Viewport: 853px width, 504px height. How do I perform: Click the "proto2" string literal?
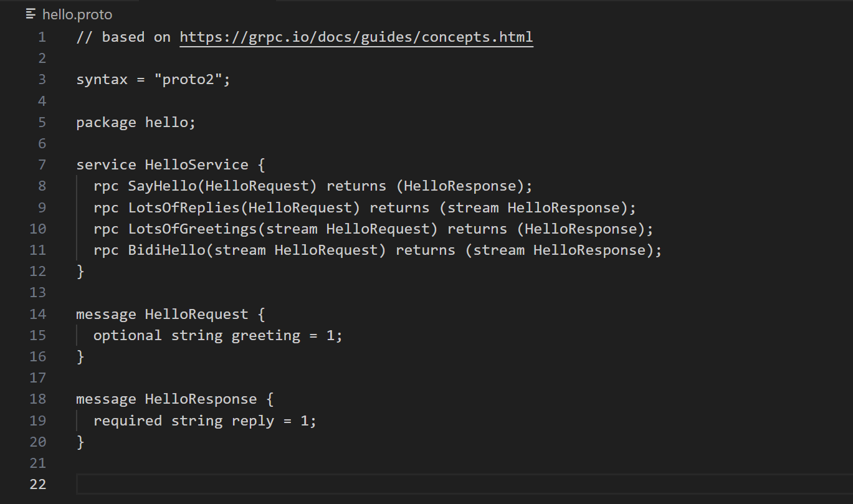[193, 79]
